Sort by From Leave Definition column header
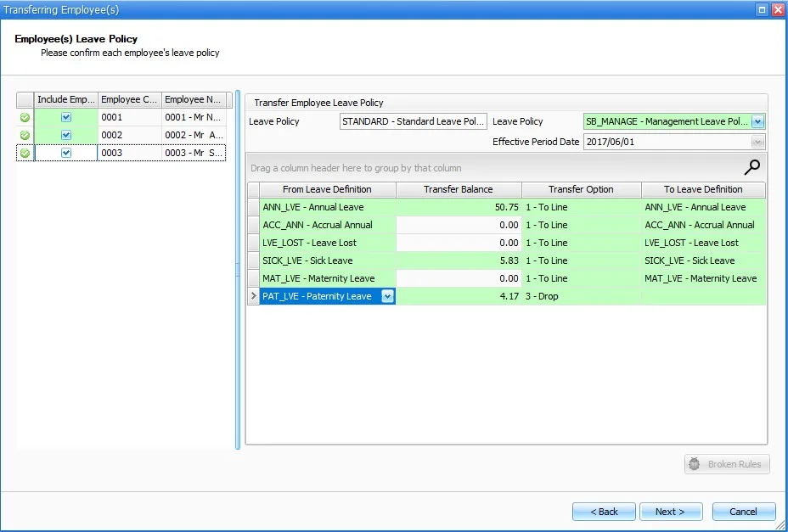The image size is (788, 532). point(327,189)
